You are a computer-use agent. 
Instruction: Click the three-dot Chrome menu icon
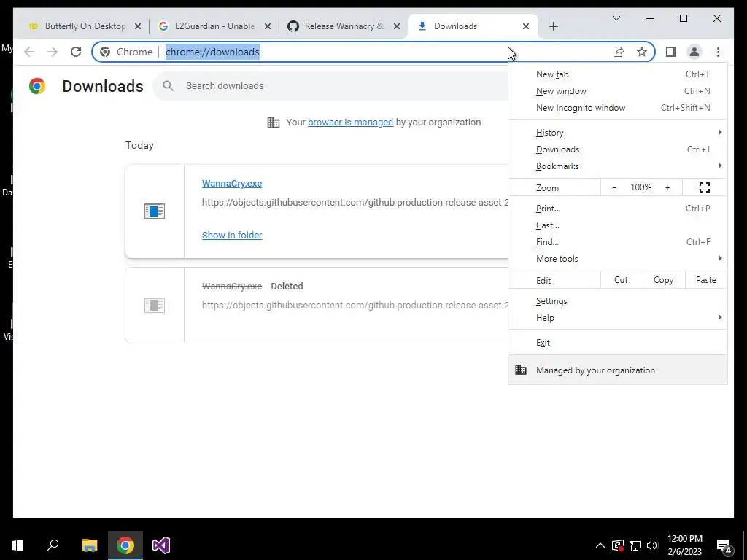click(x=718, y=52)
